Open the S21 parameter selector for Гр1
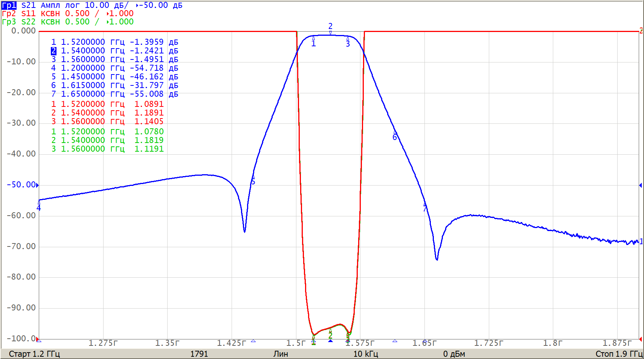The width and height of the screenshot is (644, 359). [x=28, y=5]
